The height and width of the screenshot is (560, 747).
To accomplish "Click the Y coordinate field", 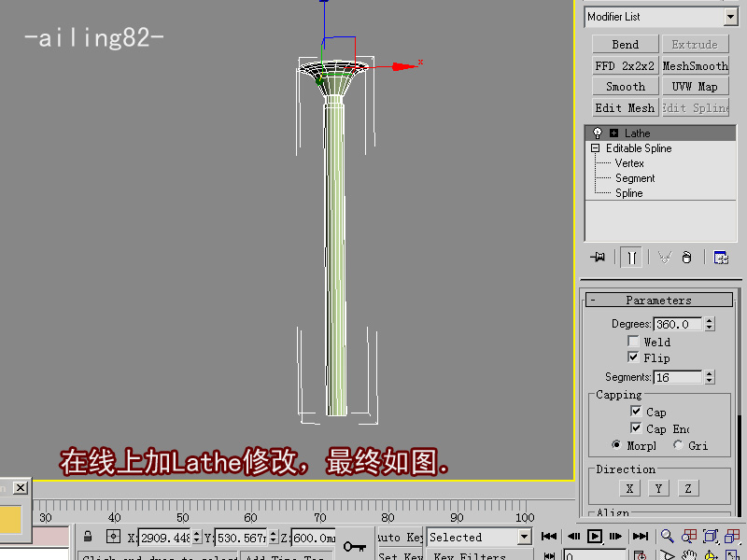I will click(x=242, y=539).
